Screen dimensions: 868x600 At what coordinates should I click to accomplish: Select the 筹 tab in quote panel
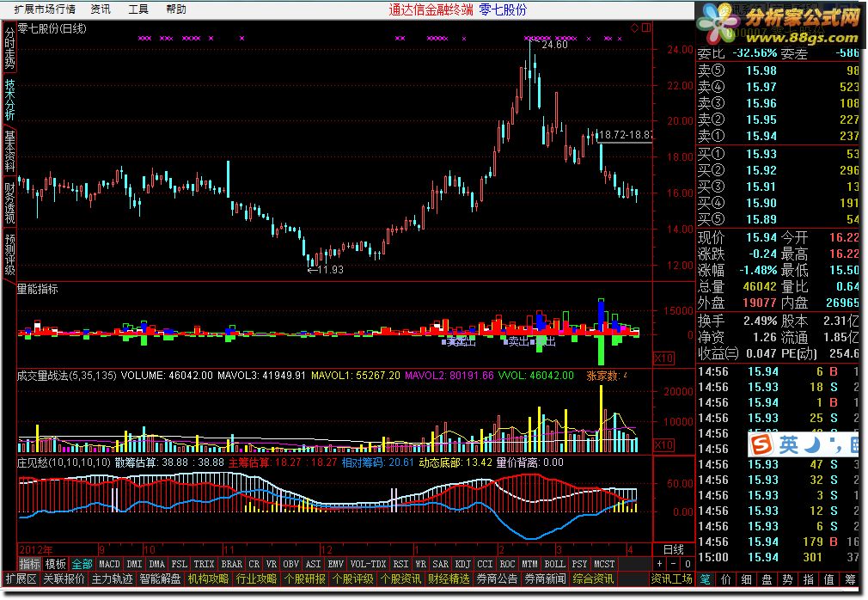(850, 579)
